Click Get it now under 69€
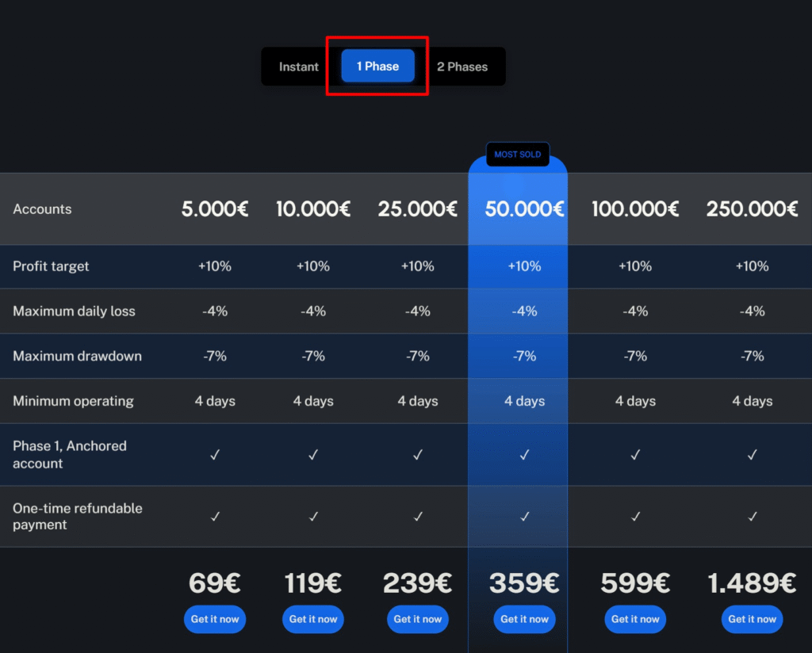This screenshot has height=653, width=812. (215, 619)
